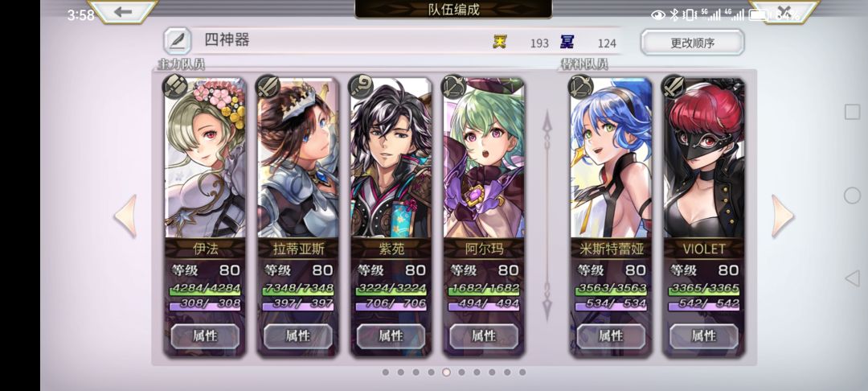This screenshot has width=868, height=391.
Task: Tap the sword weapon icon on 拉蒂亚斯's card
Action: point(268,87)
